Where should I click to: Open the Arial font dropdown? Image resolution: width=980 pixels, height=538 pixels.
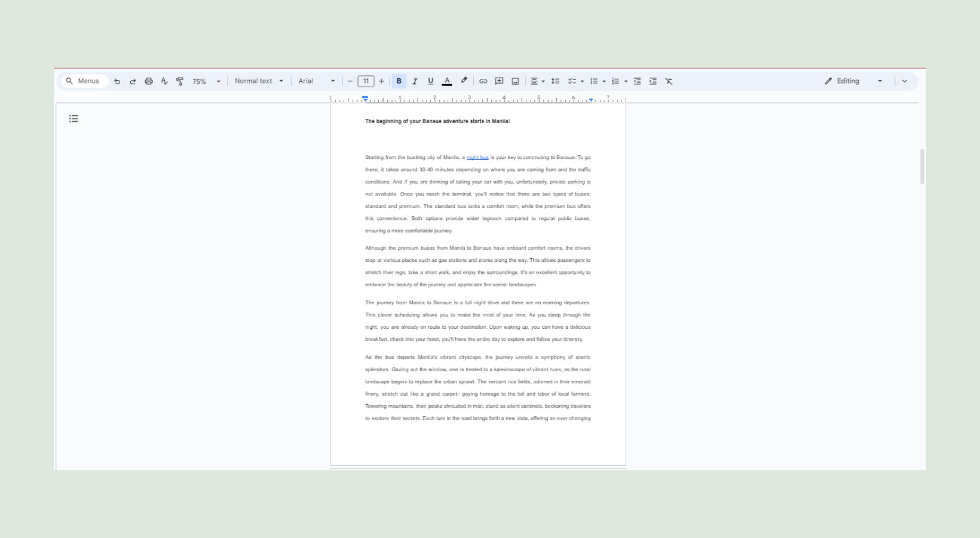[x=317, y=81]
